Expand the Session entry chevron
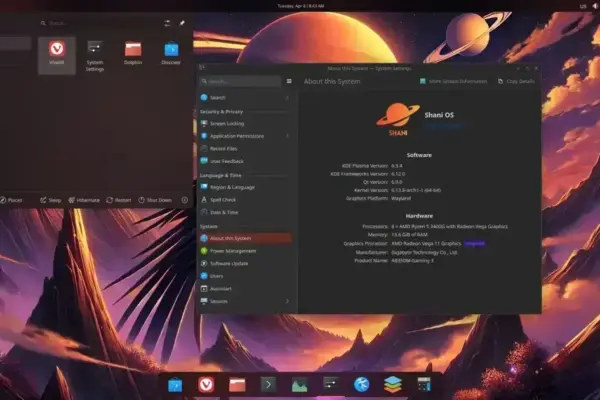Viewport: 600px width, 400px height. tap(287, 301)
